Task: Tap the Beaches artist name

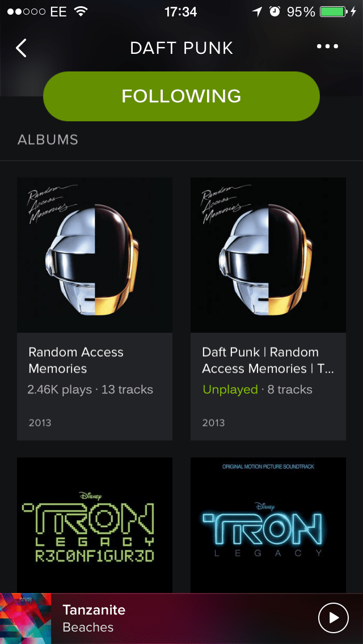Action: pyautogui.click(x=88, y=627)
